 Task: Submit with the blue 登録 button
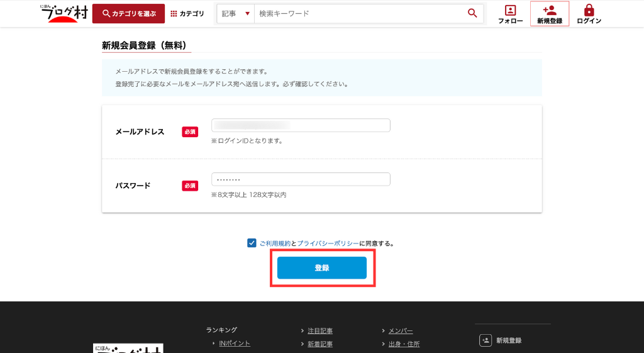(321, 268)
